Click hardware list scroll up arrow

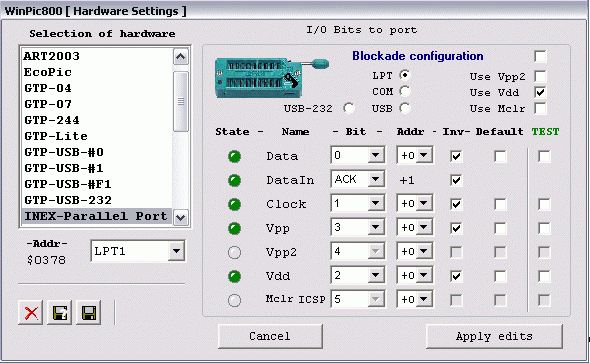pyautogui.click(x=181, y=57)
